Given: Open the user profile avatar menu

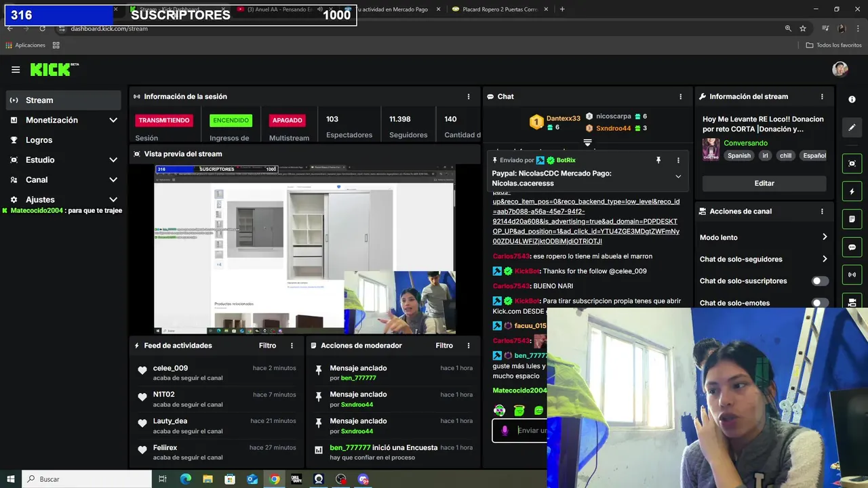Looking at the screenshot, I should [840, 69].
